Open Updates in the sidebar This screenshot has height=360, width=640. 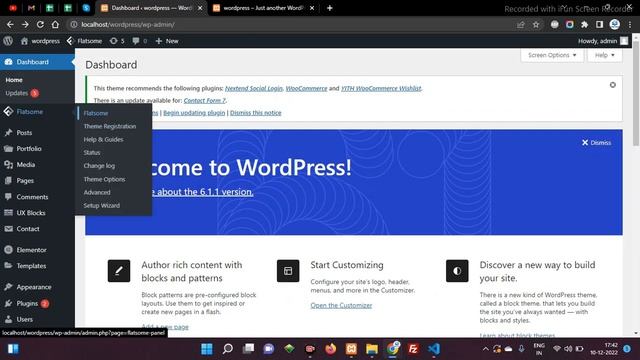tap(22, 93)
